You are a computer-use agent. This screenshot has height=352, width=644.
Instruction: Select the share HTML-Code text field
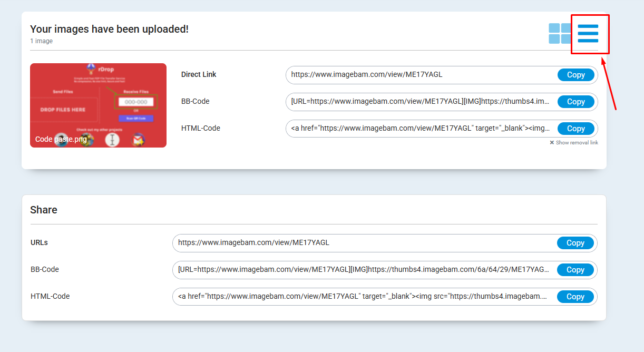[x=358, y=296]
